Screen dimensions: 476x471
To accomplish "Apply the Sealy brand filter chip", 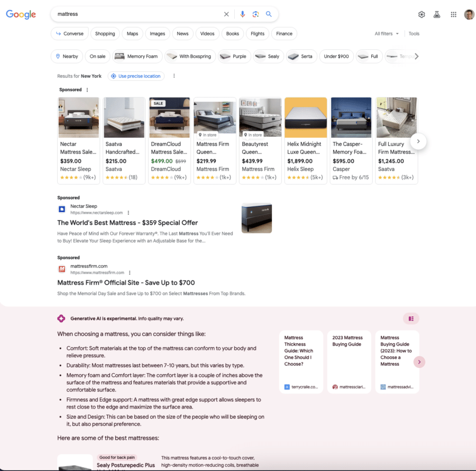I will click(268, 57).
